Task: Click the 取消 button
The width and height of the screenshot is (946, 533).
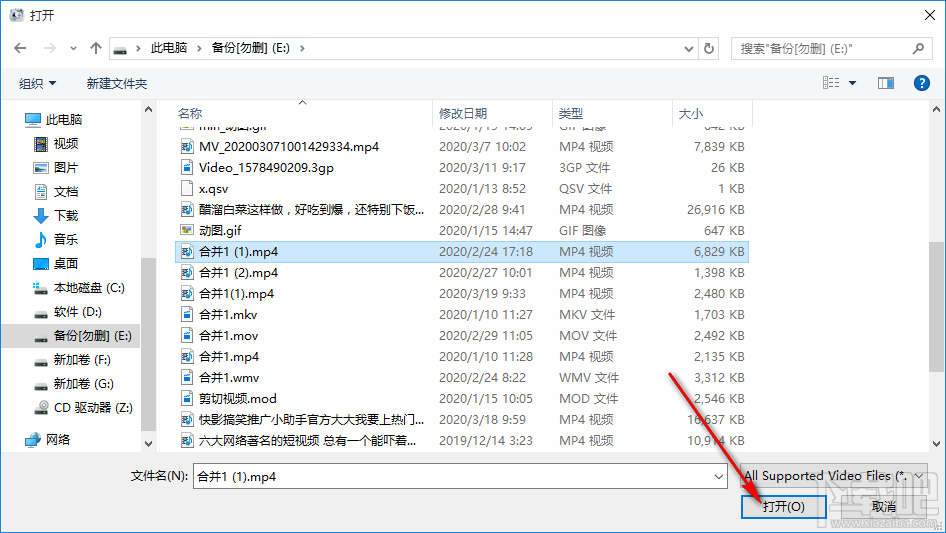Action: 883,506
